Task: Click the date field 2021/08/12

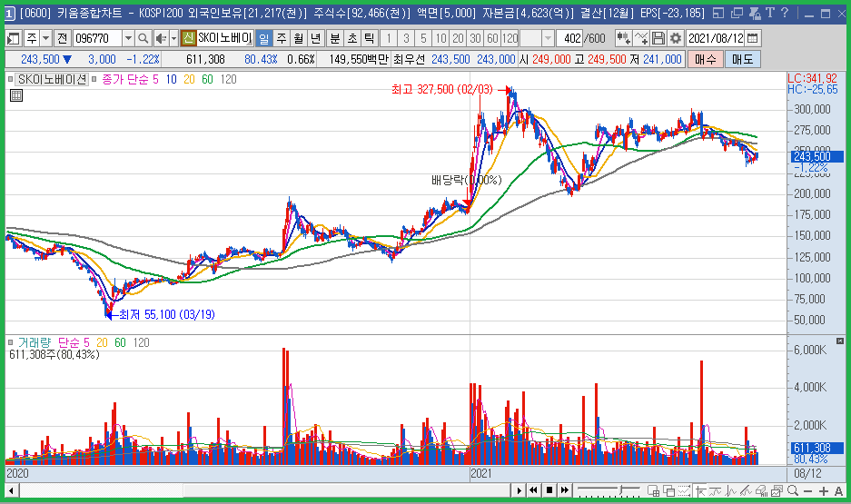Action: click(x=716, y=38)
